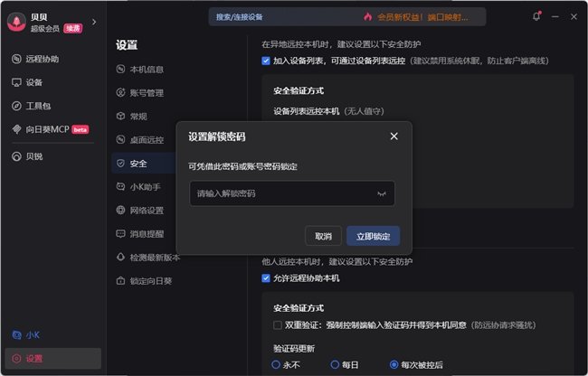This screenshot has width=588, height=376.
Task: Select 每日 verification update option
Action: (335, 364)
